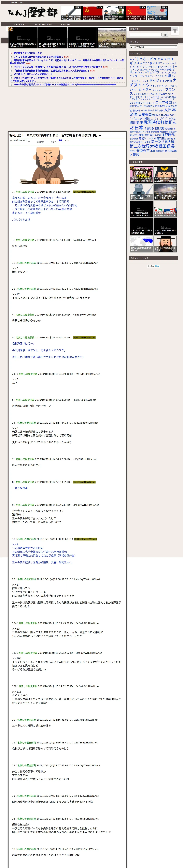Open the RSS link in top bar
Screen dimensions: 183x868
(22, 3)
